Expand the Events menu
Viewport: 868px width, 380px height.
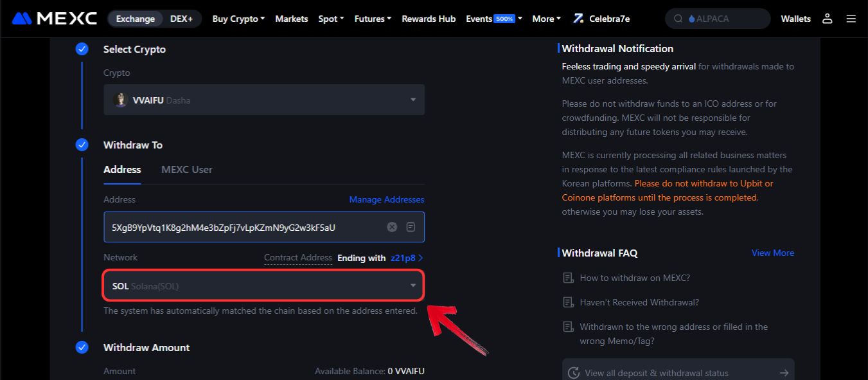(494, 19)
